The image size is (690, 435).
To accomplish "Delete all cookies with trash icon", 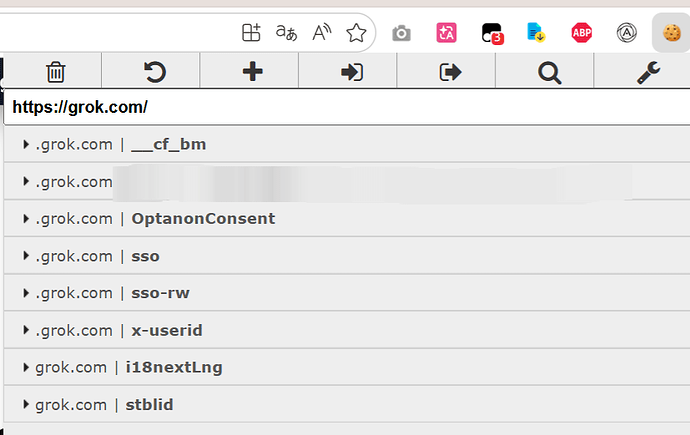I will coord(55,72).
